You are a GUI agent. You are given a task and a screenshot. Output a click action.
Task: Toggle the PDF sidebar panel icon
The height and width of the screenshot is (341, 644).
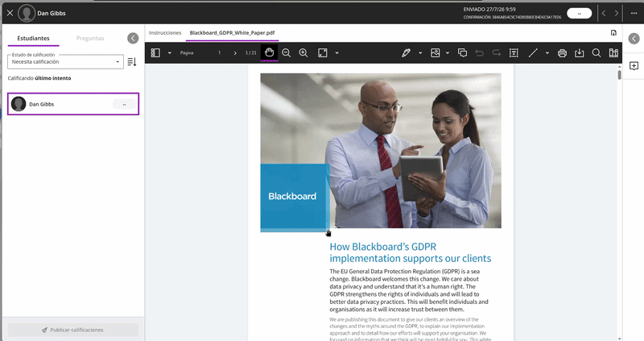[155, 52]
